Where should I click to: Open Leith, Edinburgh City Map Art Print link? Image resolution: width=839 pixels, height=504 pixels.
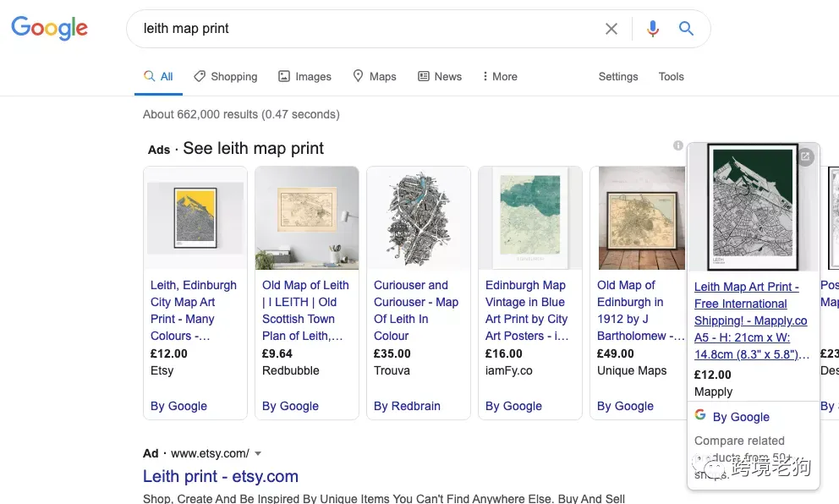point(193,310)
